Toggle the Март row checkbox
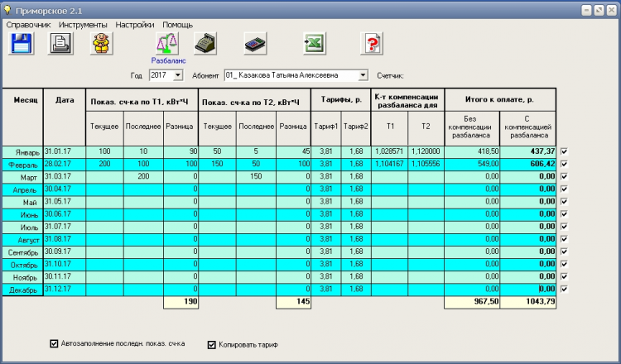Image resolution: width=621 pixels, height=364 pixels. click(x=565, y=176)
